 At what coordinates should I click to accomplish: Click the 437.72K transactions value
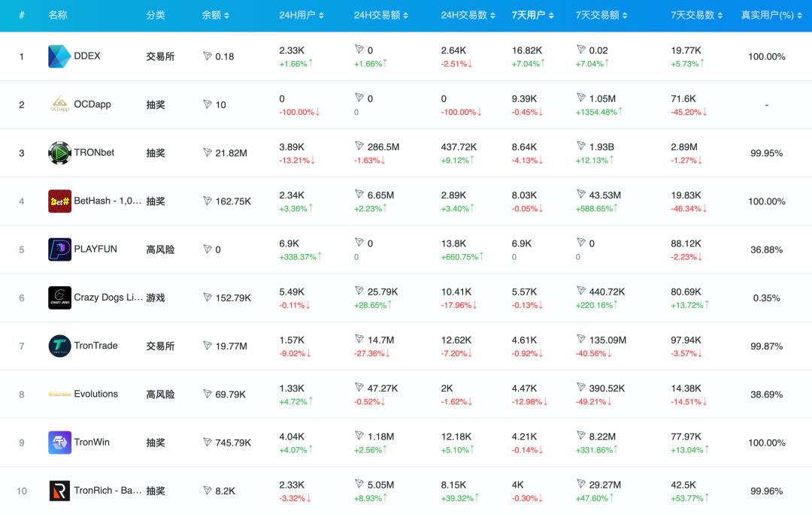459,147
